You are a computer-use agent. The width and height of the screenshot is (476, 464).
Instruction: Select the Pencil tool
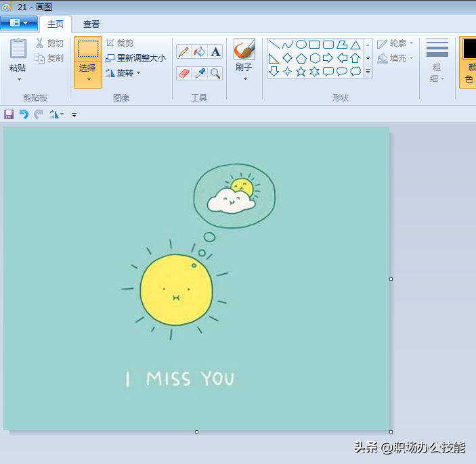click(183, 52)
